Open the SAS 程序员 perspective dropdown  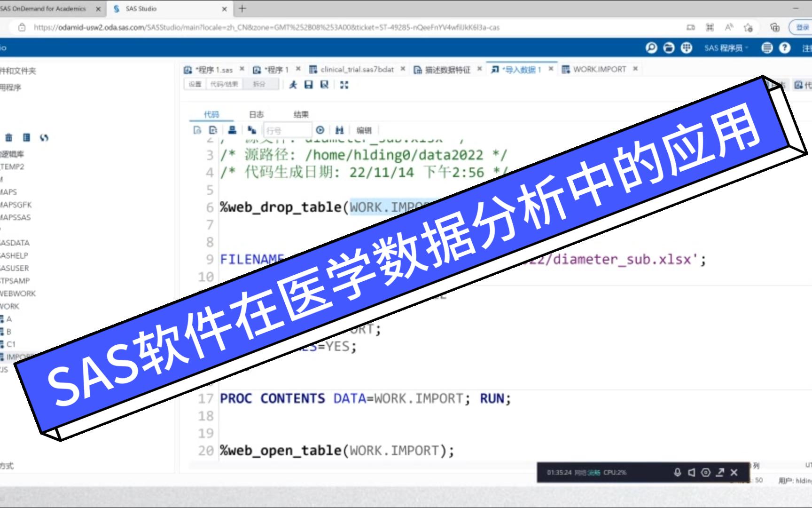click(726, 48)
